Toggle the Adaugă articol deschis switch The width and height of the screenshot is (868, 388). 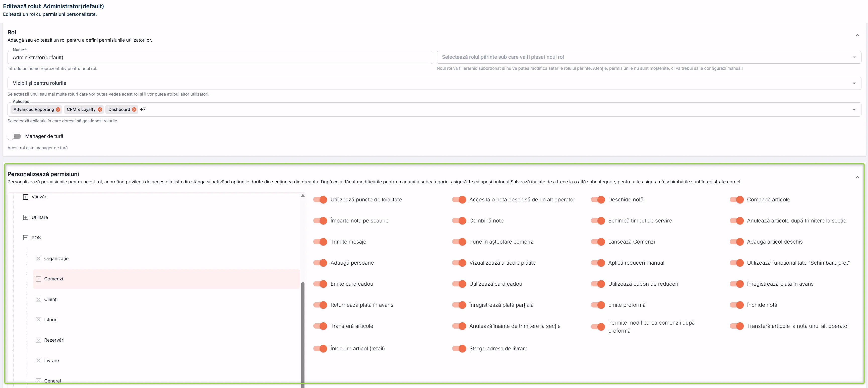(x=736, y=242)
